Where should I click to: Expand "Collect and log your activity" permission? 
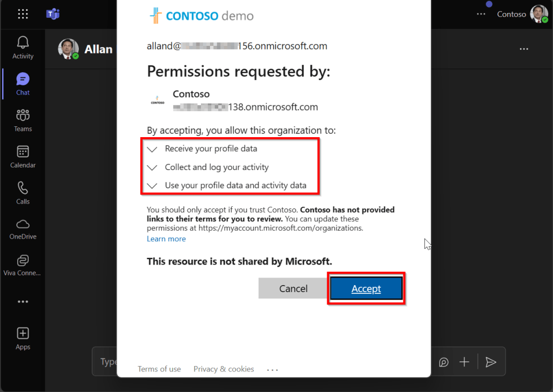[152, 167]
